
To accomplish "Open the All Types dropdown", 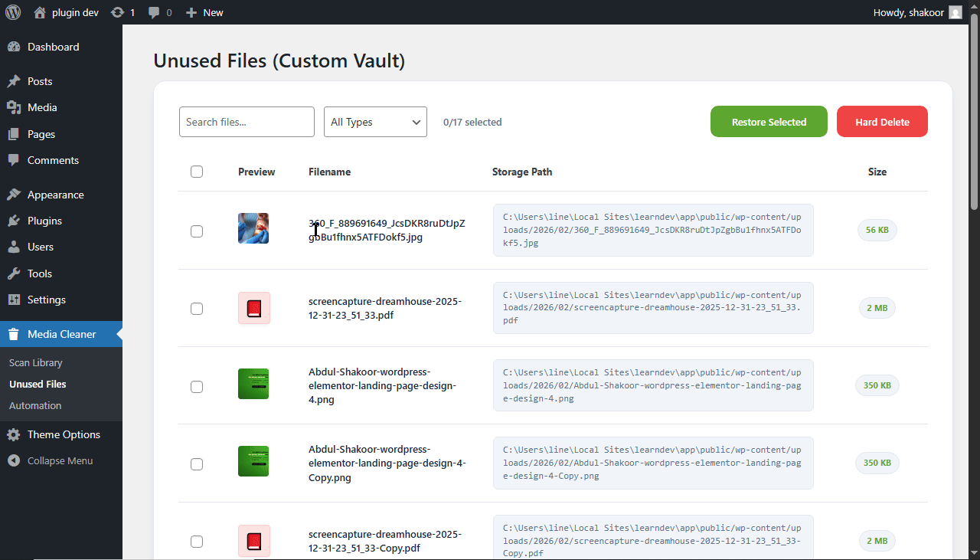I will [x=375, y=122].
